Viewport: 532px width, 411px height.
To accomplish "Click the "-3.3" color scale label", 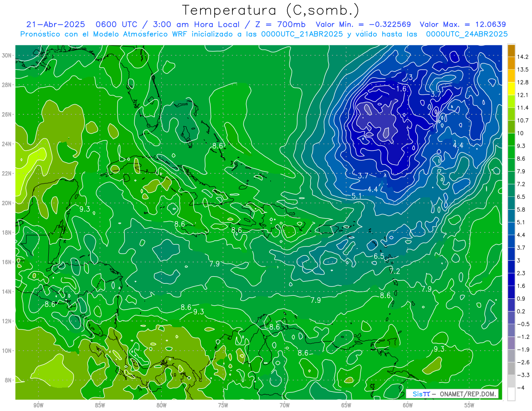I will tap(524, 375).
